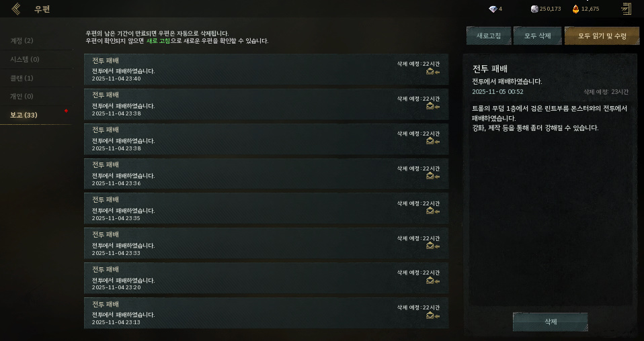Screen dimensions: 644x341
Task: Click the back arrow next to 우편
Action: (x=16, y=9)
